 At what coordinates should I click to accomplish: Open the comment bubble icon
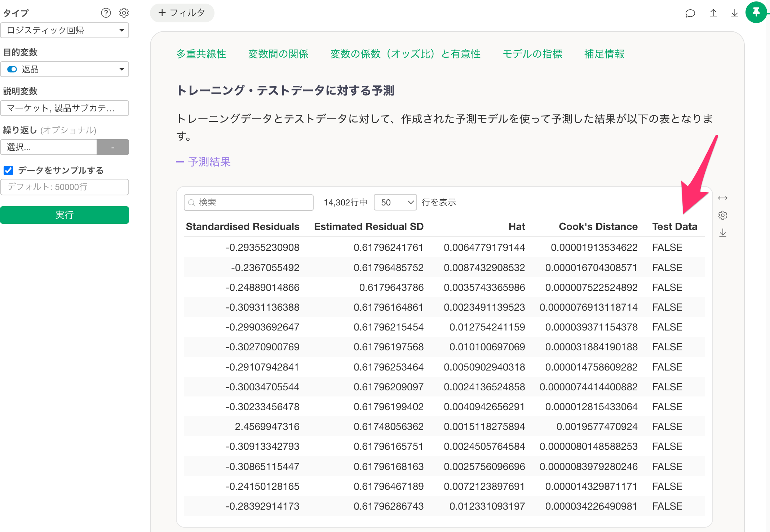coord(690,14)
